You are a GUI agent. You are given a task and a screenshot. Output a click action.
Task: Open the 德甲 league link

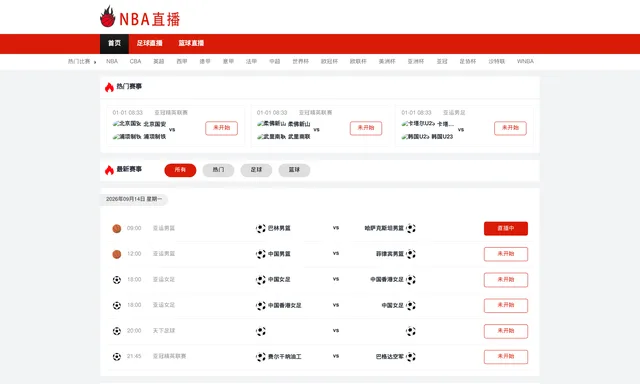[205, 61]
